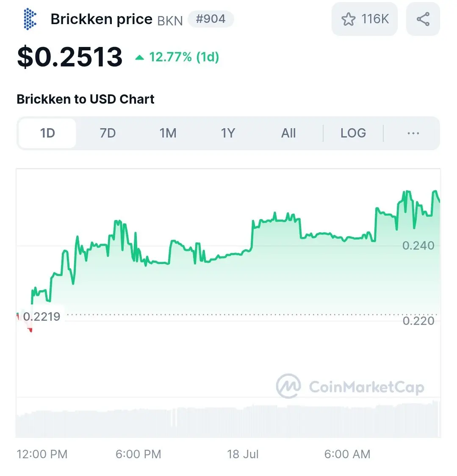Click the 0.2219 opening price label
Image resolution: width=457 pixels, height=476 pixels.
click(x=42, y=316)
